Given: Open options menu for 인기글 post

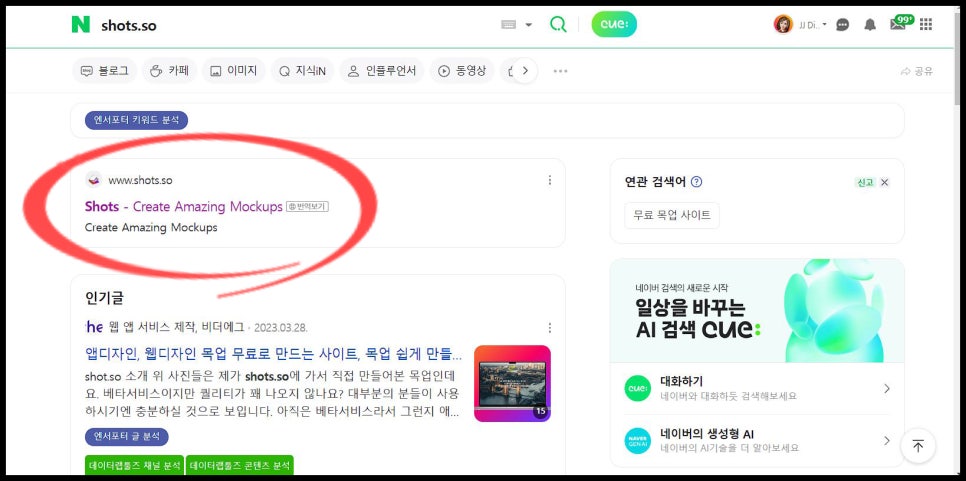Looking at the screenshot, I should 550,328.
